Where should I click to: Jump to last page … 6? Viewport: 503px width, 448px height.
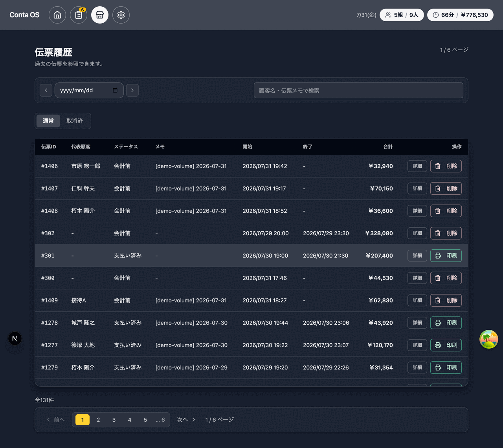tap(160, 420)
